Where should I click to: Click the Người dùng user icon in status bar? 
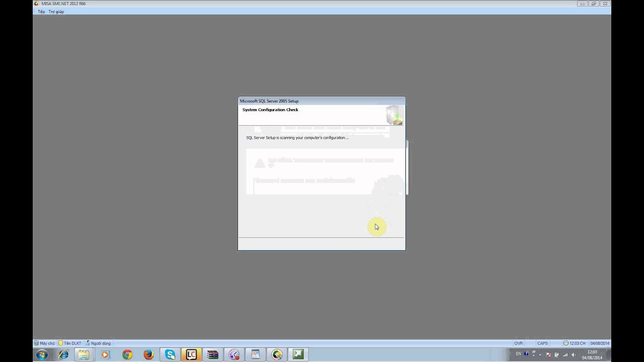[88, 343]
